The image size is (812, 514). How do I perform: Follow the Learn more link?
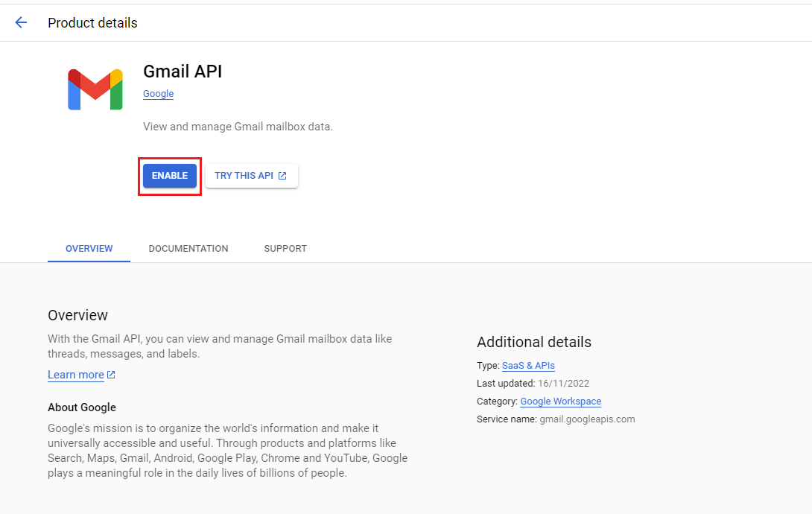76,375
